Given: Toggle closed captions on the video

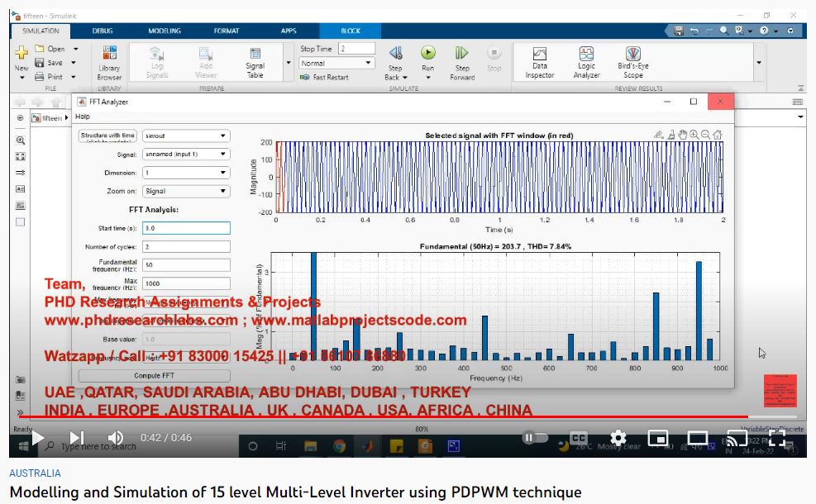Looking at the screenshot, I should tap(579, 437).
